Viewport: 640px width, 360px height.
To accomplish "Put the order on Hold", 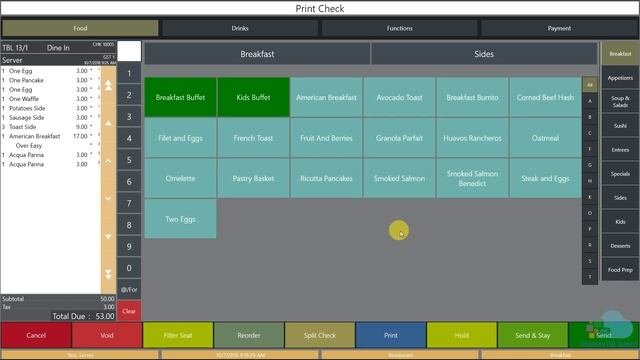I will [462, 335].
